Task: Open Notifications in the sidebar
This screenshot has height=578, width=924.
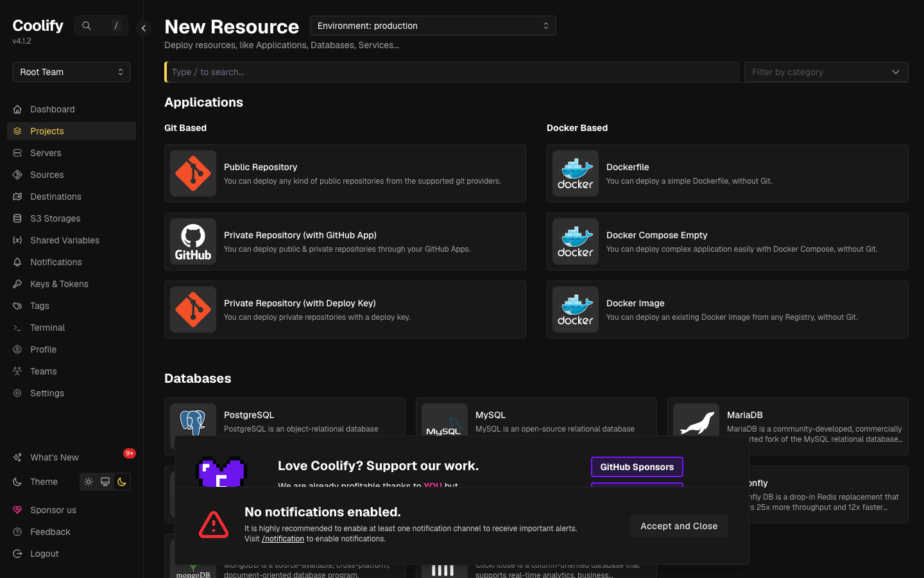Action: tap(71, 262)
